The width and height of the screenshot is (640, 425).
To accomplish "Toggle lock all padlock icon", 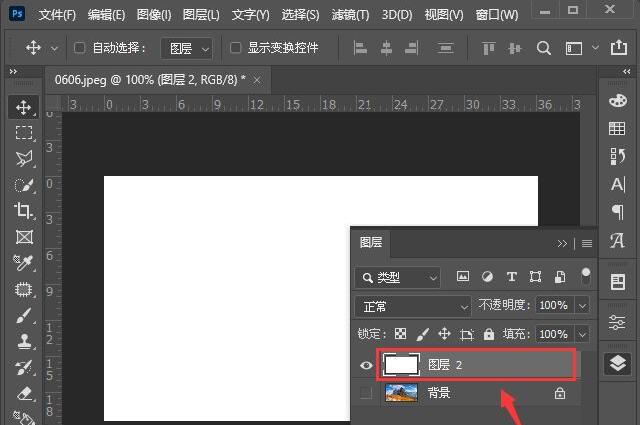I will (x=489, y=334).
